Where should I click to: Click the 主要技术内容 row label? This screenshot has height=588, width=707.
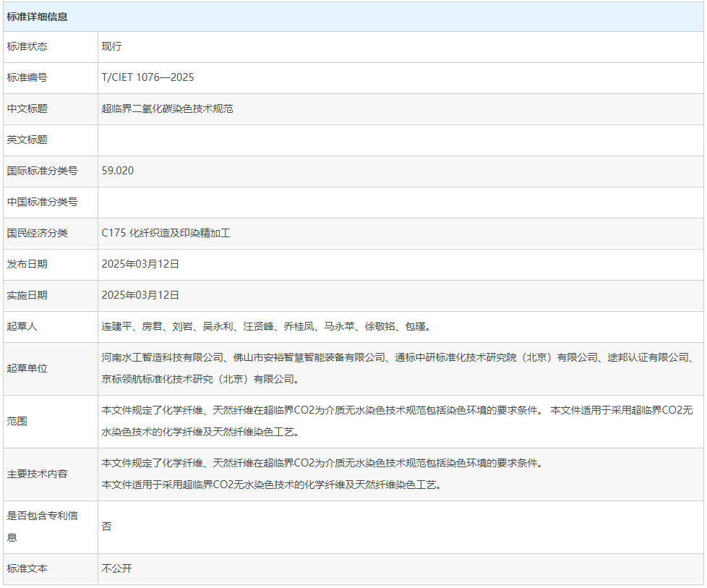click(38, 474)
